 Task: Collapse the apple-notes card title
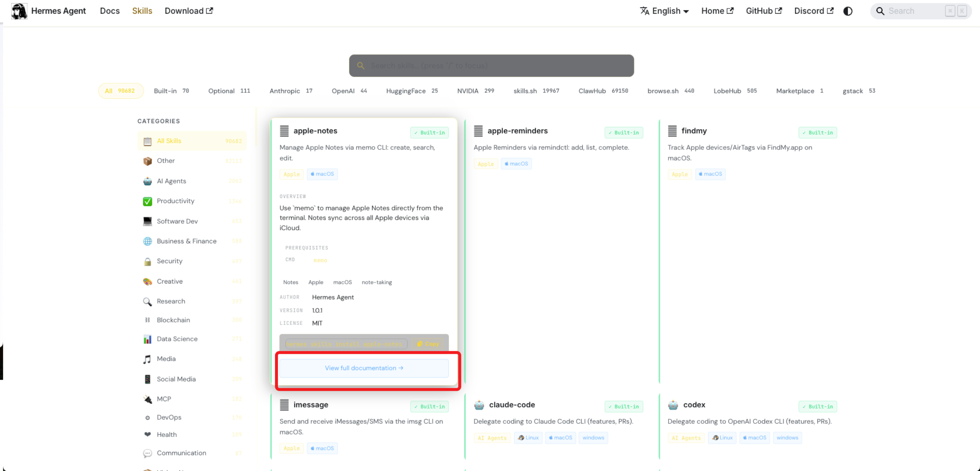[x=315, y=131]
